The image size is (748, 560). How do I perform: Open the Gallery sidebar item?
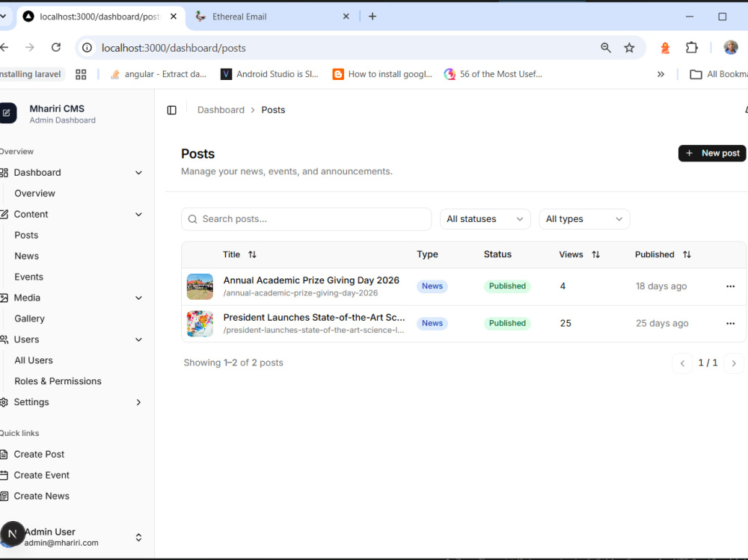29,319
